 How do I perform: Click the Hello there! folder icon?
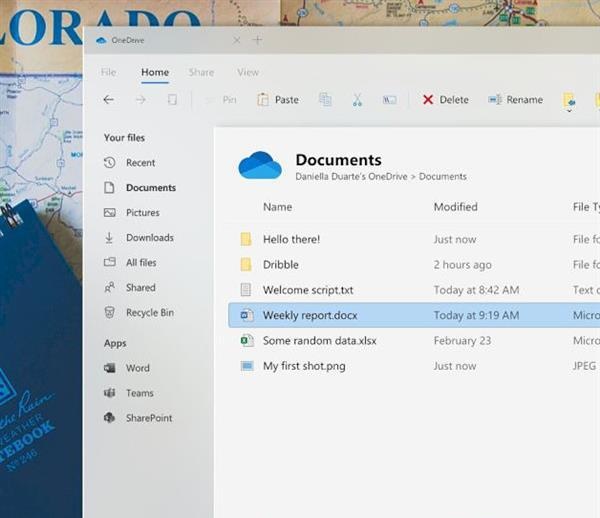246,239
